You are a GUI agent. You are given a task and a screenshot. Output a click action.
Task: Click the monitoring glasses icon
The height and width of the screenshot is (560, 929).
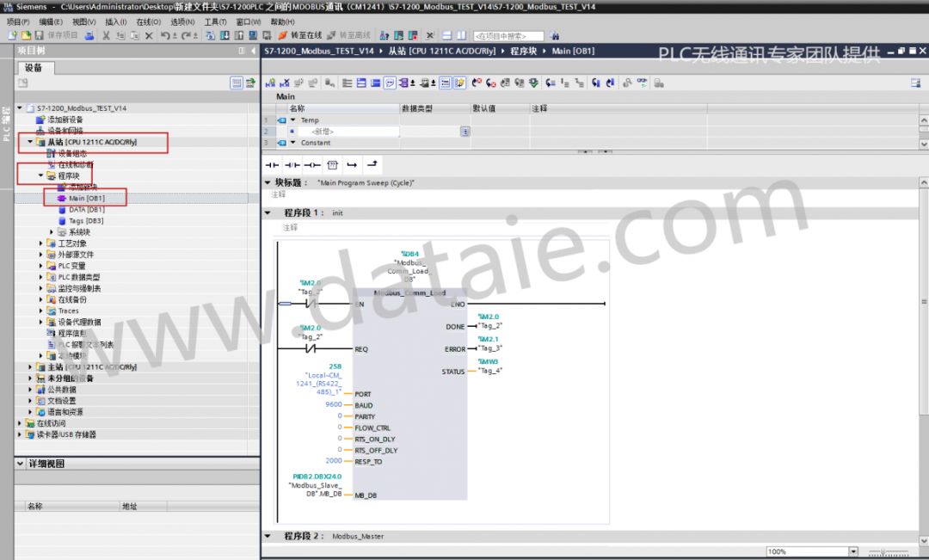(642, 83)
